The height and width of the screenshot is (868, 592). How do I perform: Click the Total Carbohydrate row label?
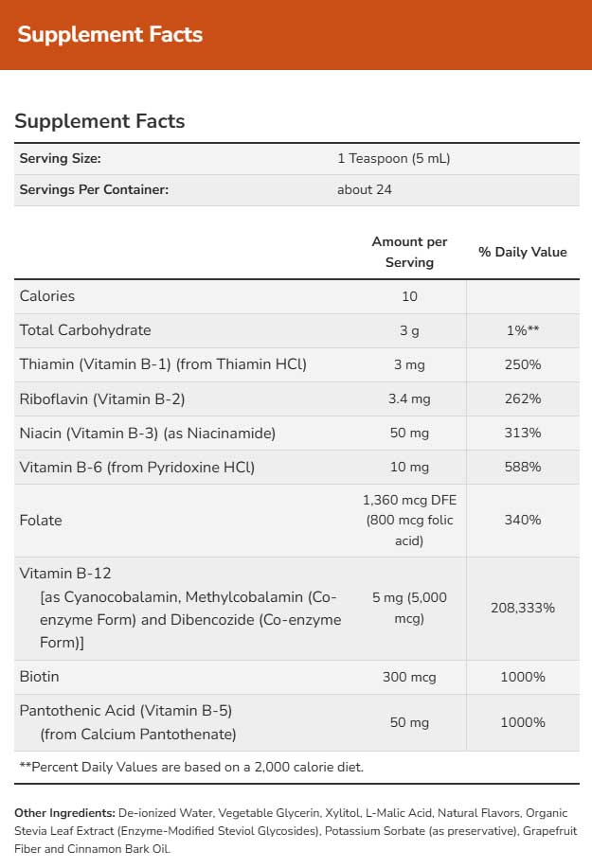[85, 330]
